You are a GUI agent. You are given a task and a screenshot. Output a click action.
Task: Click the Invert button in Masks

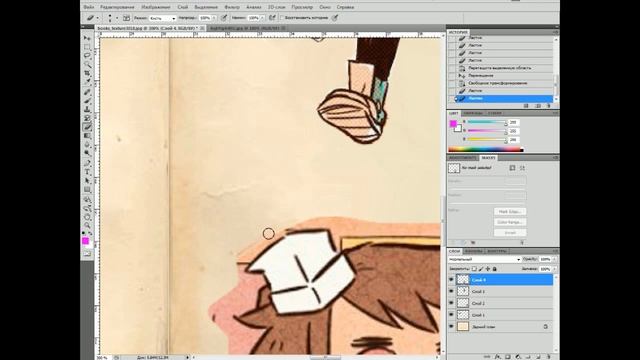[510, 233]
